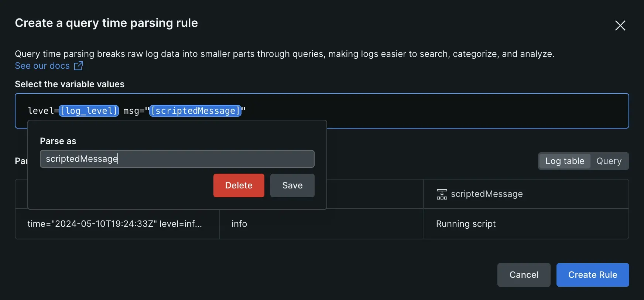Focus the Parse as input field

(x=177, y=159)
